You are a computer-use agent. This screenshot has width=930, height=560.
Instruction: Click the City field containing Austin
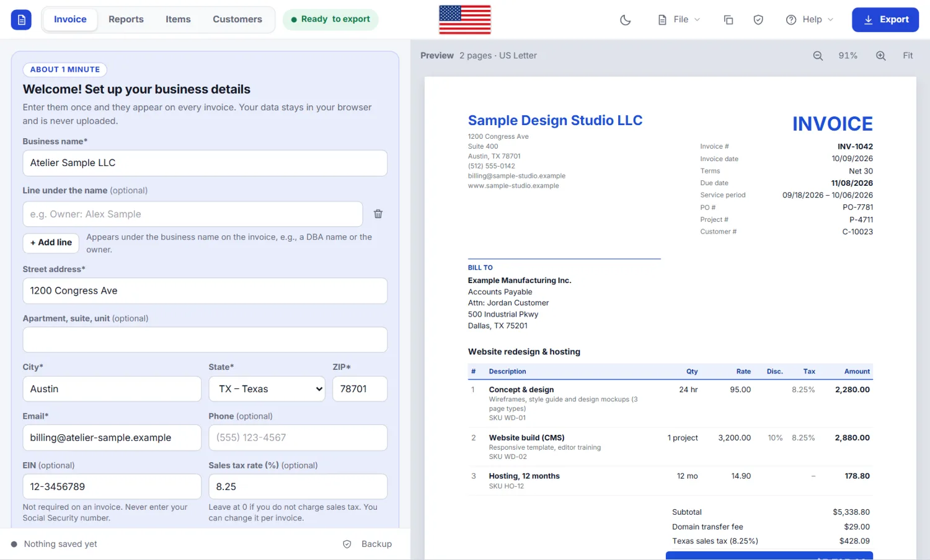point(112,389)
